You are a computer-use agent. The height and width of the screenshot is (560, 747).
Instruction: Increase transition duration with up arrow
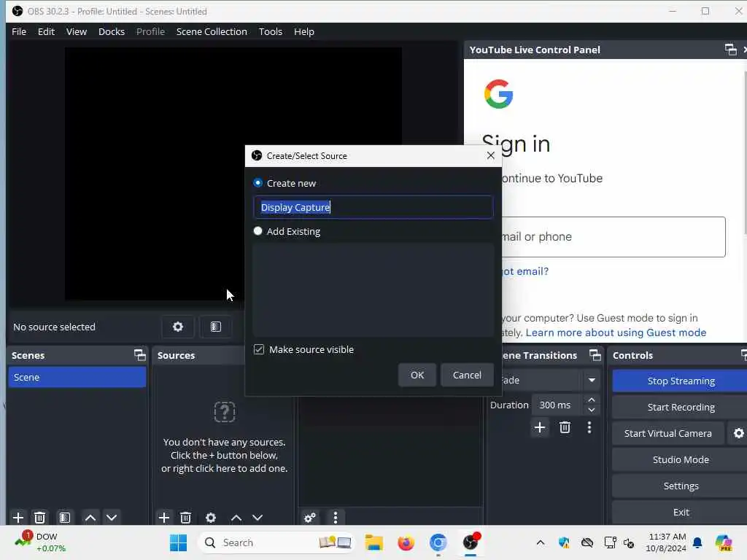pyautogui.click(x=592, y=400)
